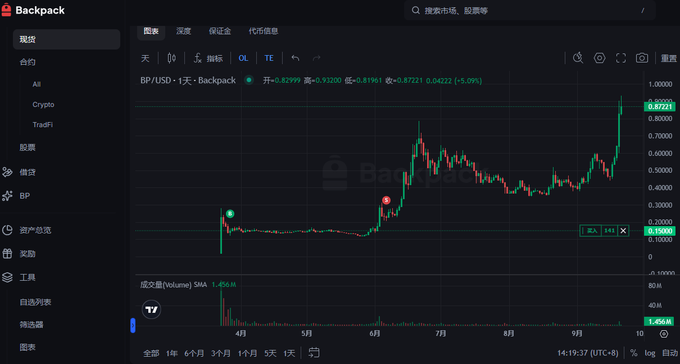Screen dimensions: 680x364
Task: Click the 1.456M volume axis label
Action: 660,321
